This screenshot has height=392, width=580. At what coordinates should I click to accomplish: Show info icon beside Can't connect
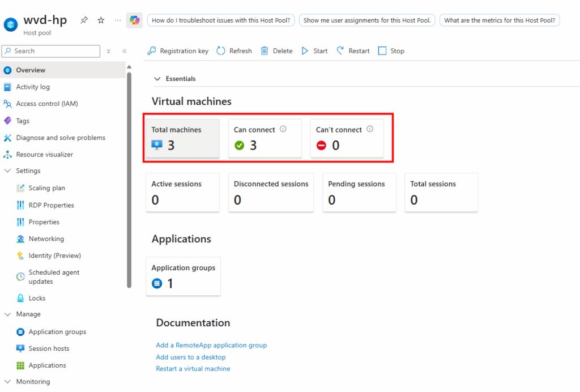[370, 129]
